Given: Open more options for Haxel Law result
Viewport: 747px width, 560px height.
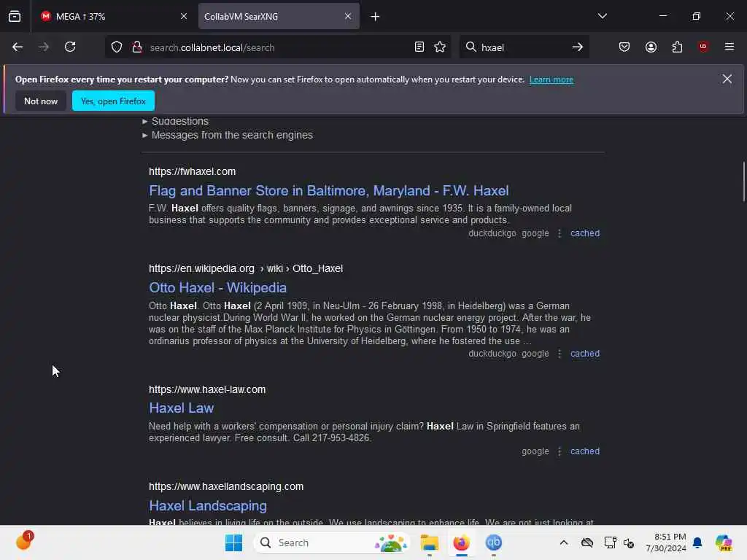Looking at the screenshot, I should pyautogui.click(x=560, y=451).
